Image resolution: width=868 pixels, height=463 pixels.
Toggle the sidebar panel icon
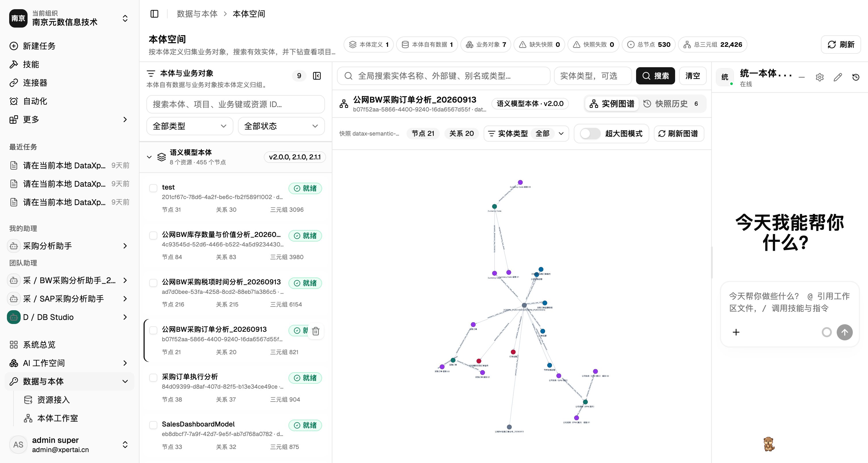point(154,14)
